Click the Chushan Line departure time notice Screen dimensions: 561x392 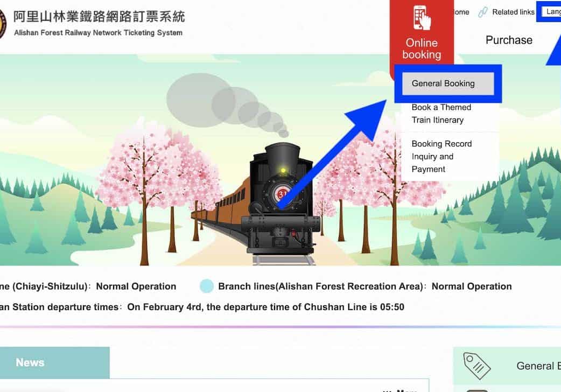click(x=266, y=307)
